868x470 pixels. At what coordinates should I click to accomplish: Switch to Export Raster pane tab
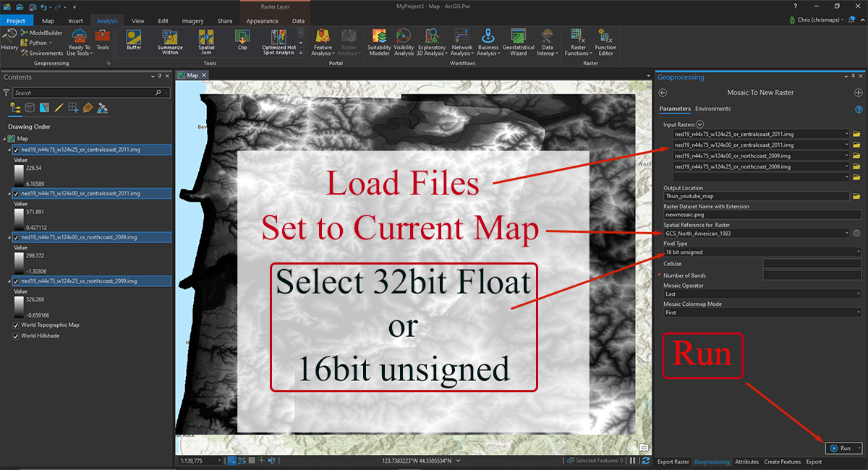pyautogui.click(x=673, y=461)
